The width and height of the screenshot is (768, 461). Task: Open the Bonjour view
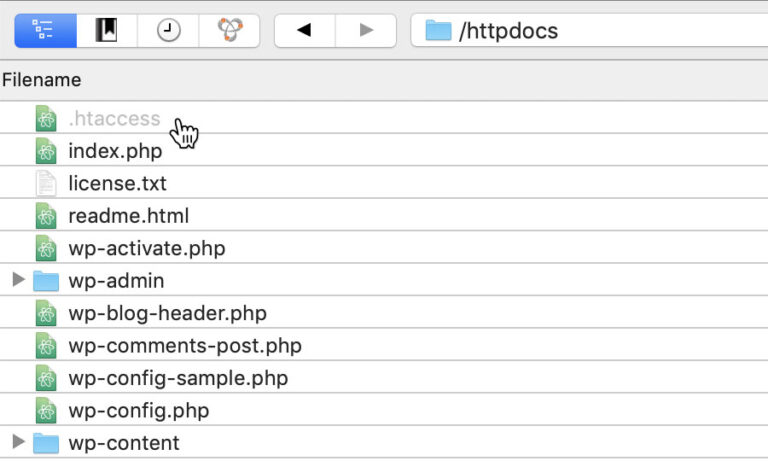pos(229,30)
